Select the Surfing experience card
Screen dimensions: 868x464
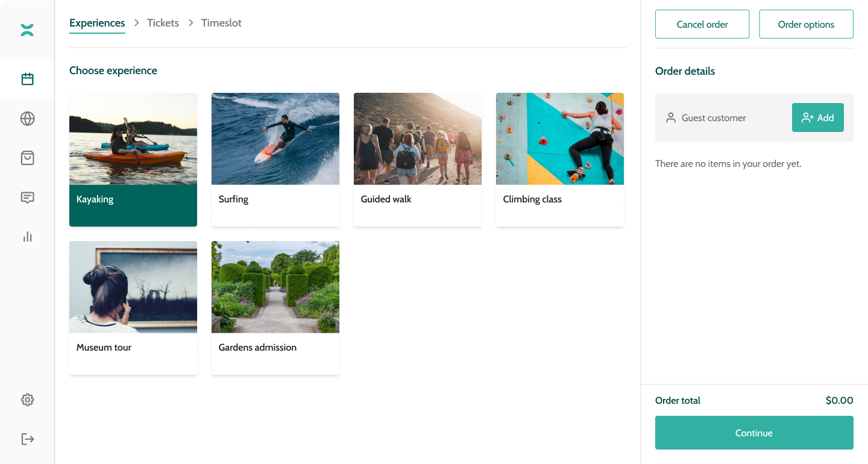[x=275, y=159]
